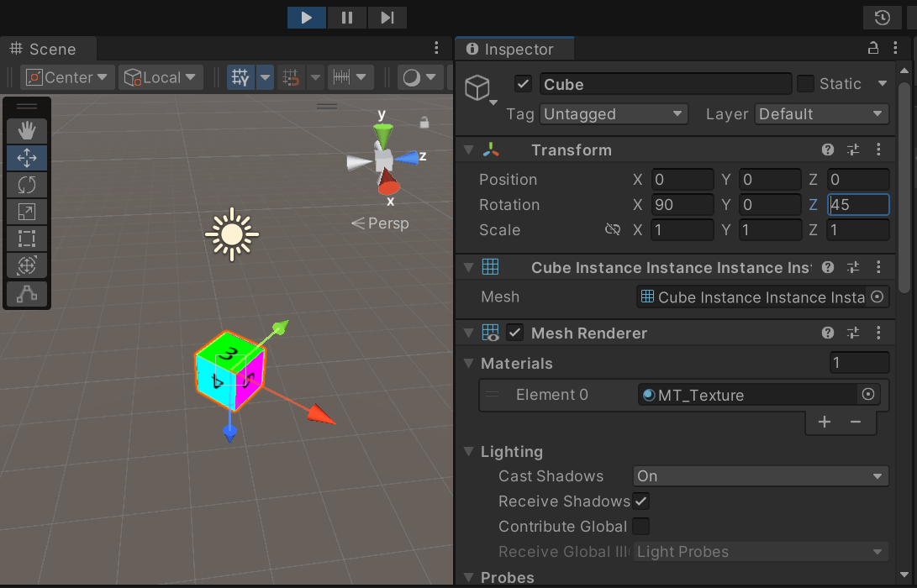Screen dimensions: 917x588
Task: Open Transform component three-dot menu
Action: pos(878,150)
